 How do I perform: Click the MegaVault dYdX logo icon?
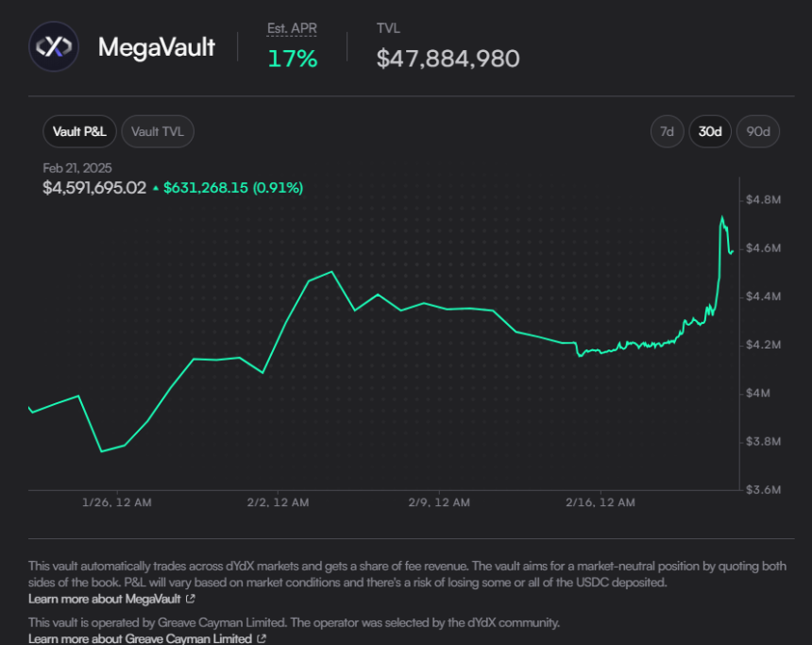[53, 46]
